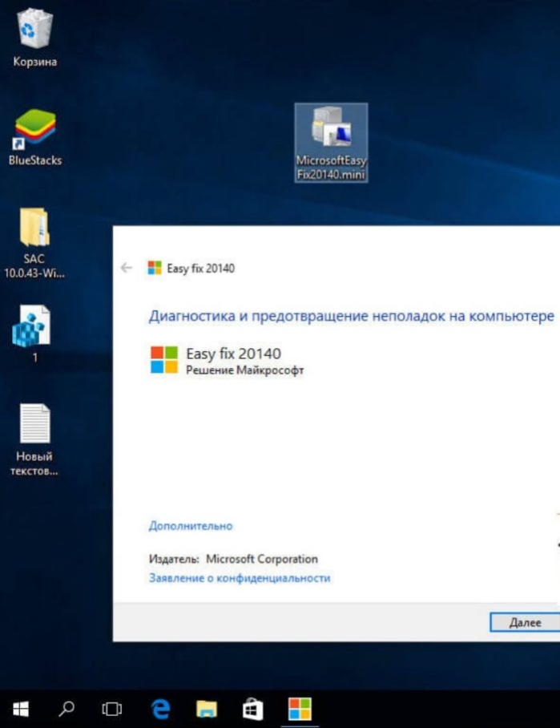Open Заявление о конфиденциальности link
The image size is (560, 728).
click(x=240, y=578)
